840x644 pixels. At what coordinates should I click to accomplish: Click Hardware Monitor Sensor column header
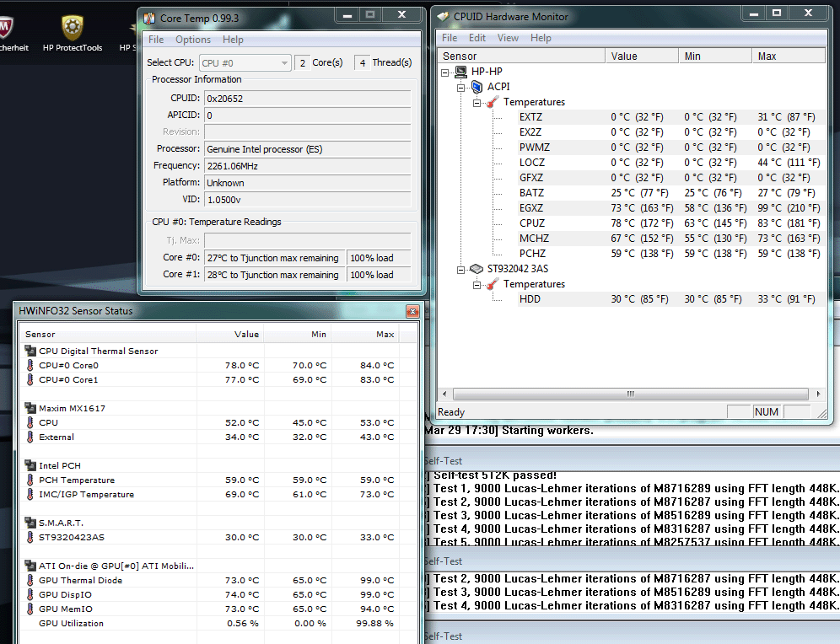pos(521,56)
